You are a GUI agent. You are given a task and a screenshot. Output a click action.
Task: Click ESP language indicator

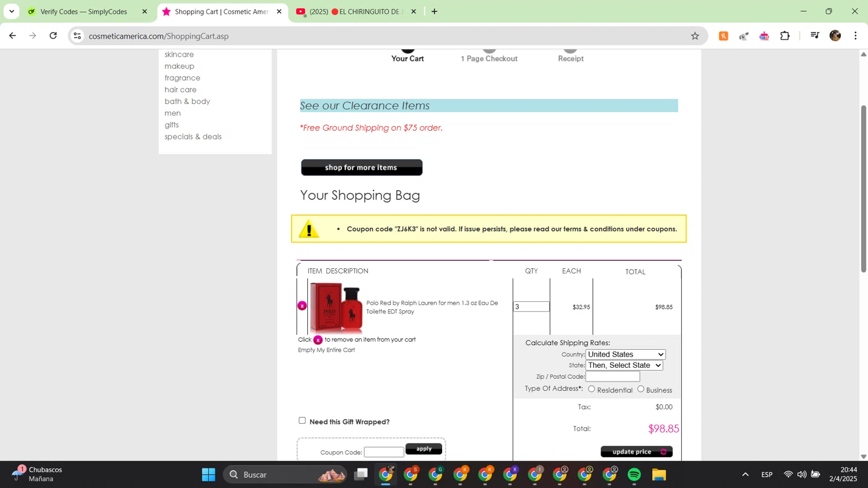point(767,475)
